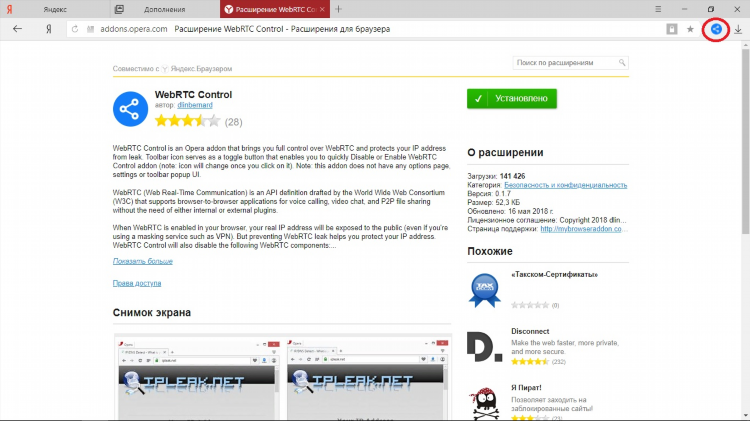The width and height of the screenshot is (750, 421).
Task: Click scrollbar down arrow
Action: [x=746, y=416]
